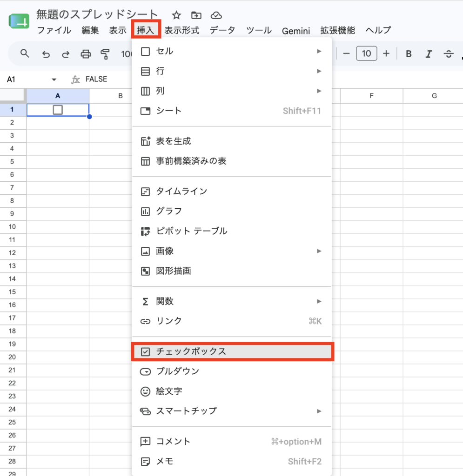
Task: Select チェックボックス menu item
Action: point(232,351)
